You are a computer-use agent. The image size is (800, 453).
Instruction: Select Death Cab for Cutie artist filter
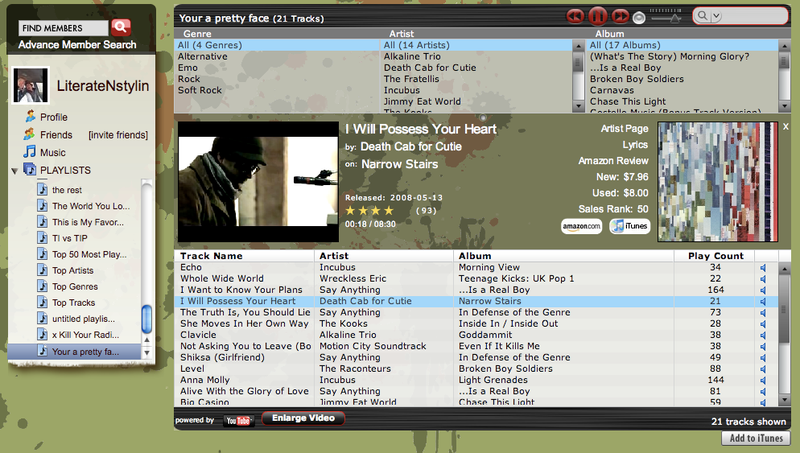pos(430,68)
